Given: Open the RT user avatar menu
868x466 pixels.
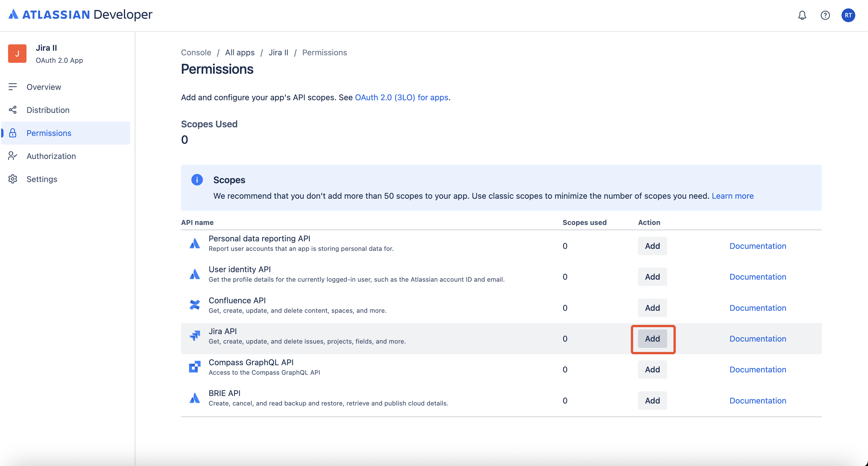Looking at the screenshot, I should (x=848, y=15).
